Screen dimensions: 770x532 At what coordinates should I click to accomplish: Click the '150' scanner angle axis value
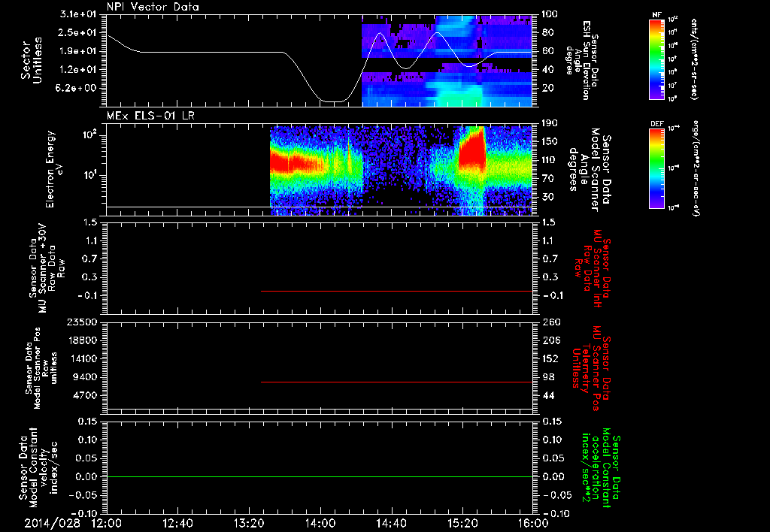[x=550, y=142]
